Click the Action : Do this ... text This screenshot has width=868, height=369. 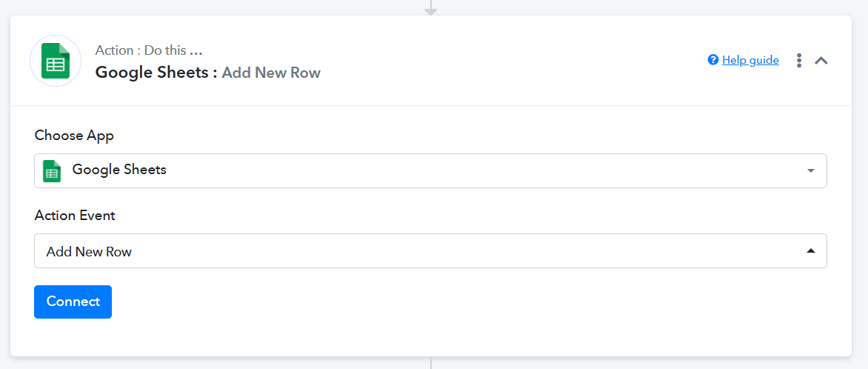click(148, 50)
